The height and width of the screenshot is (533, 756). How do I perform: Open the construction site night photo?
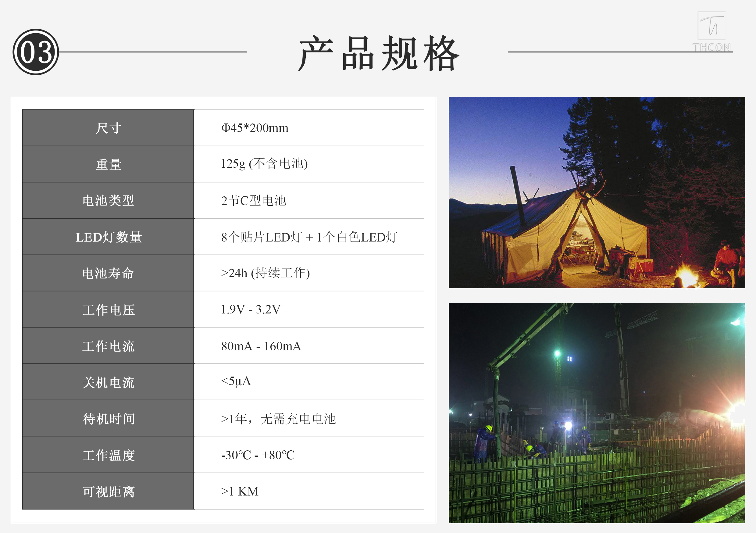[x=596, y=413]
